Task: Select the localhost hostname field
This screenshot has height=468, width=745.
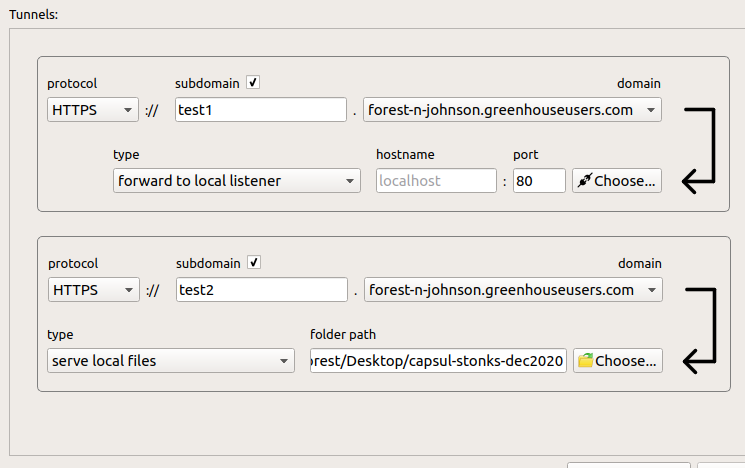Action: (x=436, y=181)
